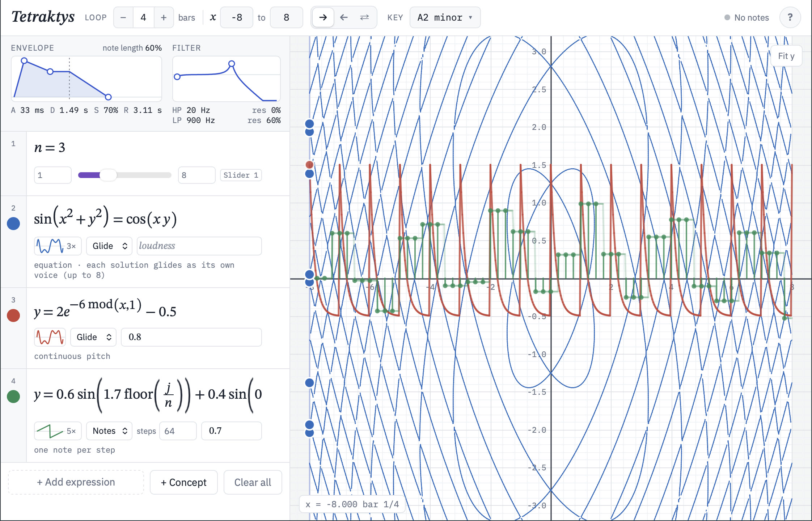Click the 0.7 loudness field
The height and width of the screenshot is (521, 812).
pos(232,431)
